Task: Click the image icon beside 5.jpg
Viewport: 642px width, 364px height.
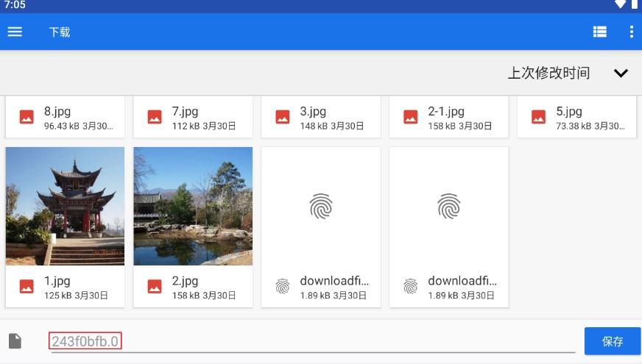Action: point(539,117)
